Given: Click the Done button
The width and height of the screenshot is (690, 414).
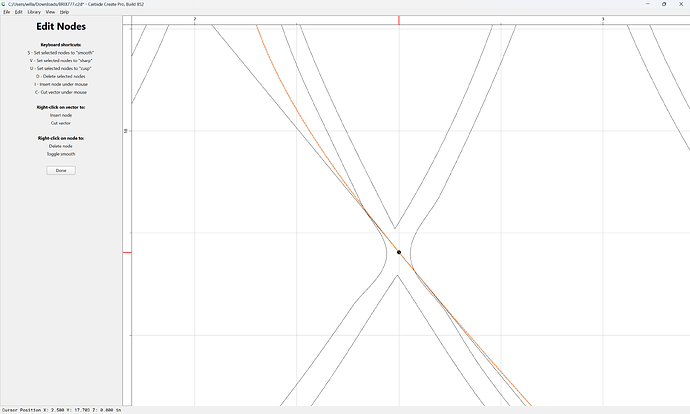Looking at the screenshot, I should coord(61,170).
